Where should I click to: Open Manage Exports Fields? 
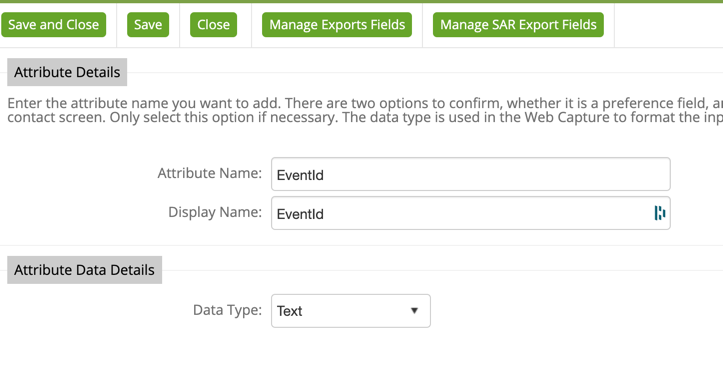tap(337, 25)
